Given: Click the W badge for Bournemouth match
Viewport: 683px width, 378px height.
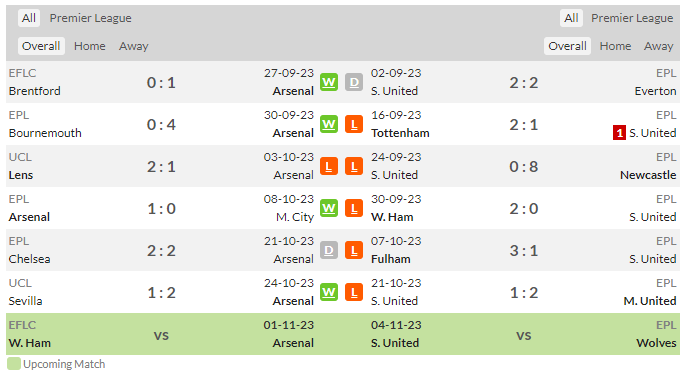Looking at the screenshot, I should point(329,125).
